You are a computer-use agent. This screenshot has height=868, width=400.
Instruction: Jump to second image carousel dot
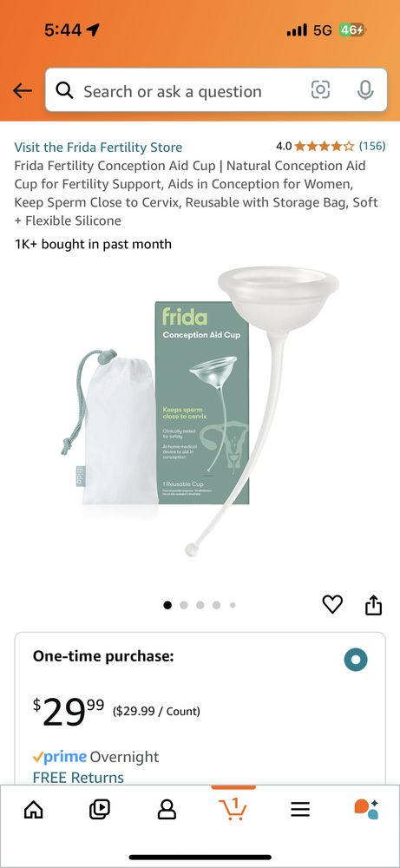point(184,605)
